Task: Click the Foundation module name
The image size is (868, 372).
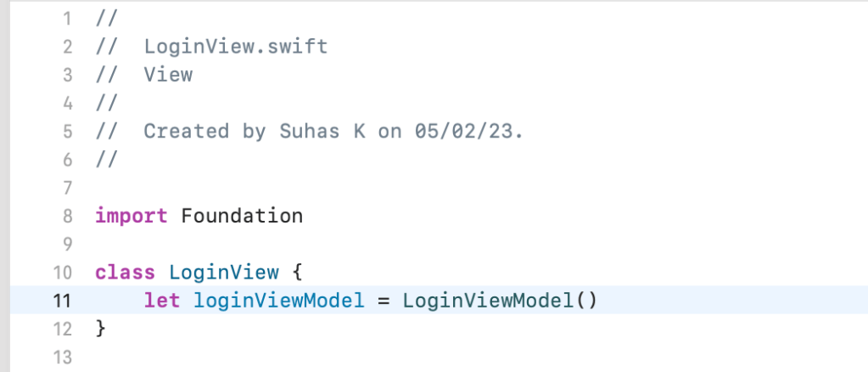Action: [242, 216]
